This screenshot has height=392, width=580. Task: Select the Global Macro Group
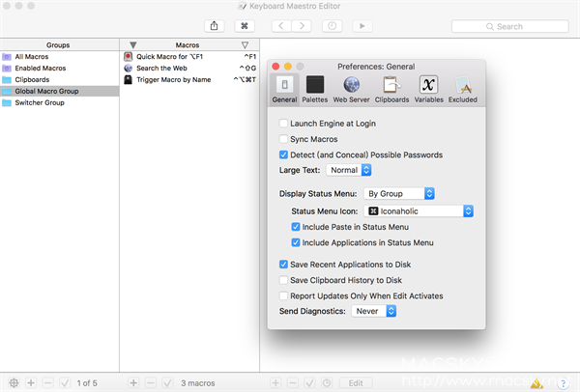pyautogui.click(x=60, y=91)
